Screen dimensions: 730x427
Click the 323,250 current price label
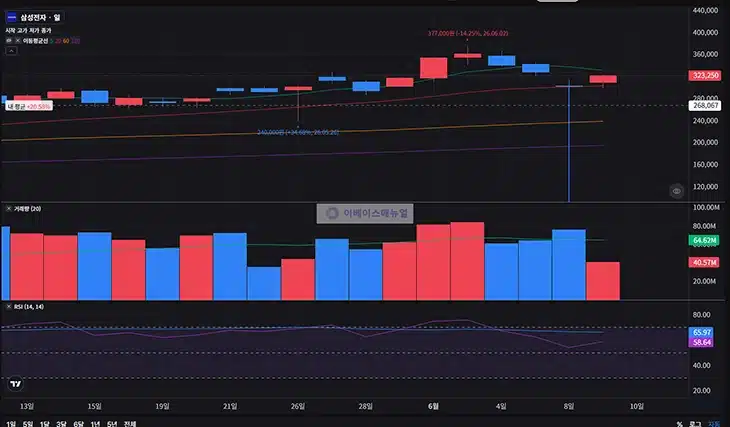pyautogui.click(x=704, y=75)
